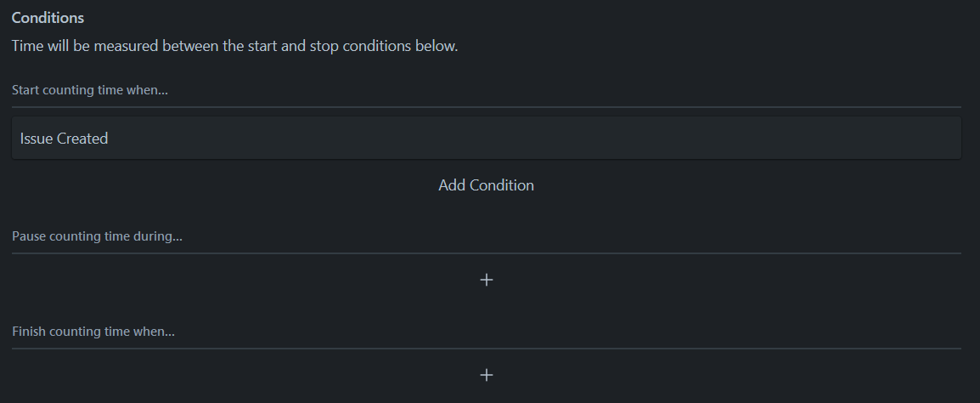Viewport: 980px width, 403px height.
Task: Click the 'Start counting time when...' label
Action: pos(90,90)
